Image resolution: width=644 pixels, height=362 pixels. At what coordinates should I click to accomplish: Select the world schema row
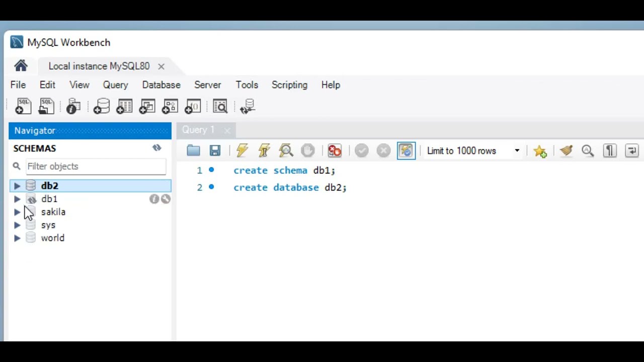coord(91,238)
